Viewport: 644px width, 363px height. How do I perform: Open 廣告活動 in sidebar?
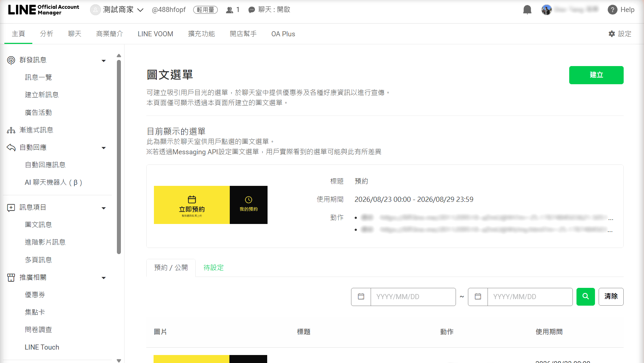(x=38, y=113)
